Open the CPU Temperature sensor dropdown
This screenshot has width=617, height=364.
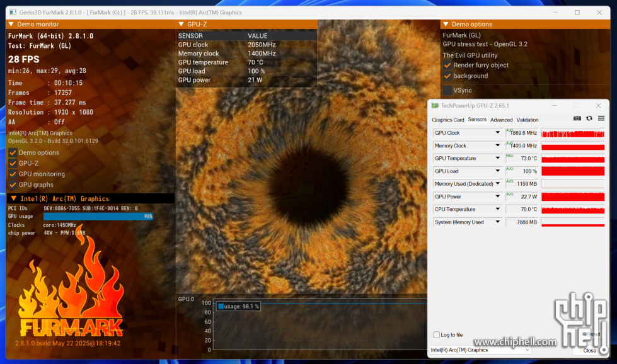pos(498,209)
